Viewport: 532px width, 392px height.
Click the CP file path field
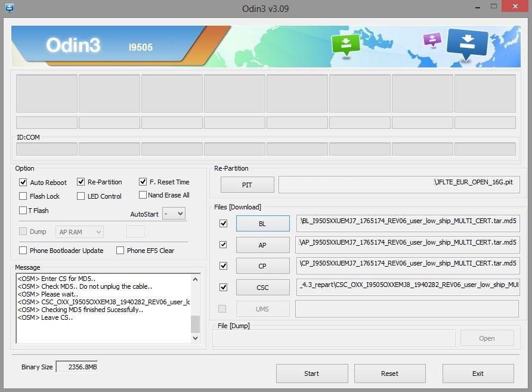coord(408,266)
